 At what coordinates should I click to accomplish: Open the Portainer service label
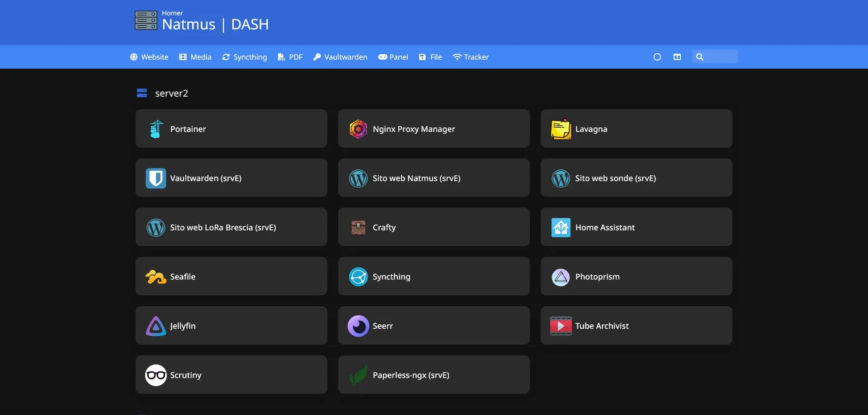[188, 129]
